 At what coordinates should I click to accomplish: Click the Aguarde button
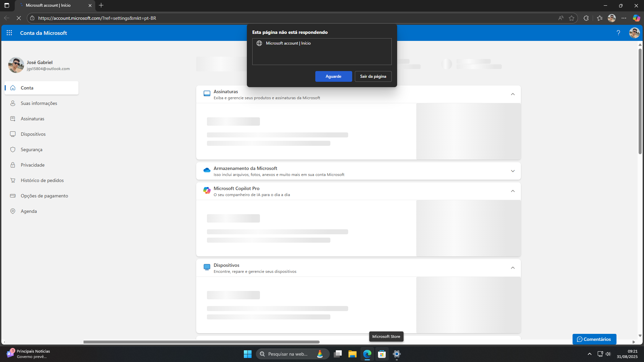click(x=333, y=76)
